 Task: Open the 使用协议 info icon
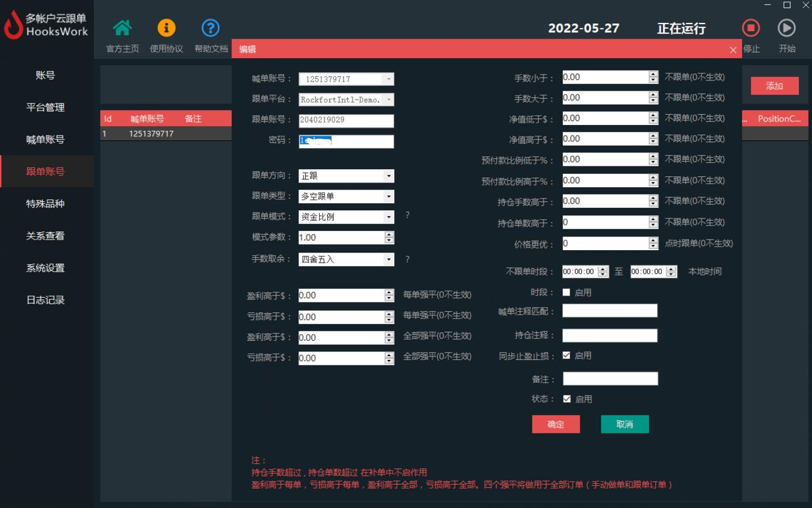pyautogui.click(x=167, y=28)
